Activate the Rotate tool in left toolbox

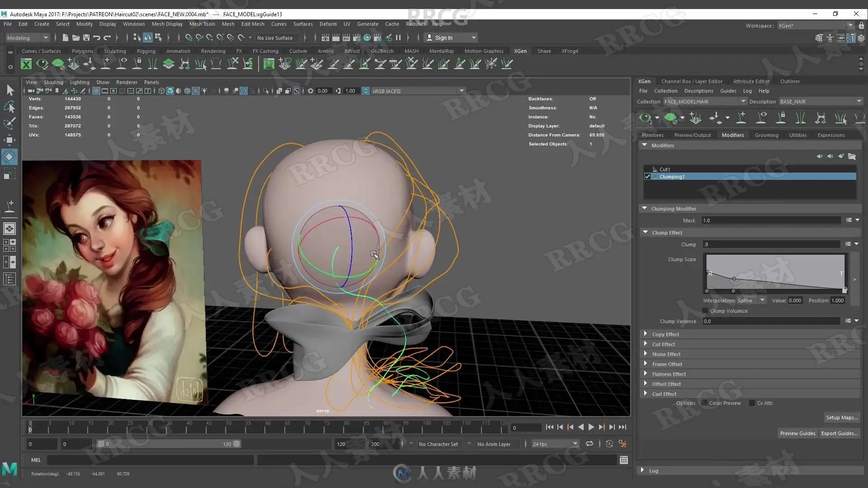tap(9, 157)
